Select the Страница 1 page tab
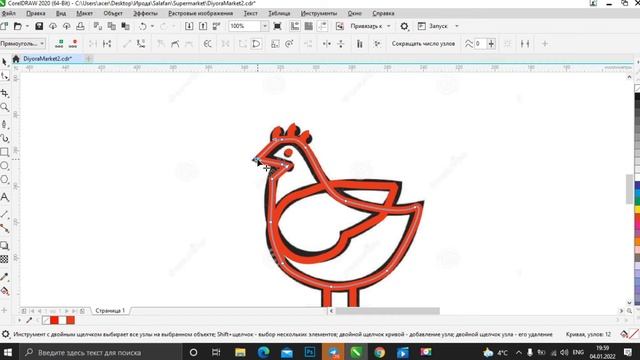 [110, 311]
